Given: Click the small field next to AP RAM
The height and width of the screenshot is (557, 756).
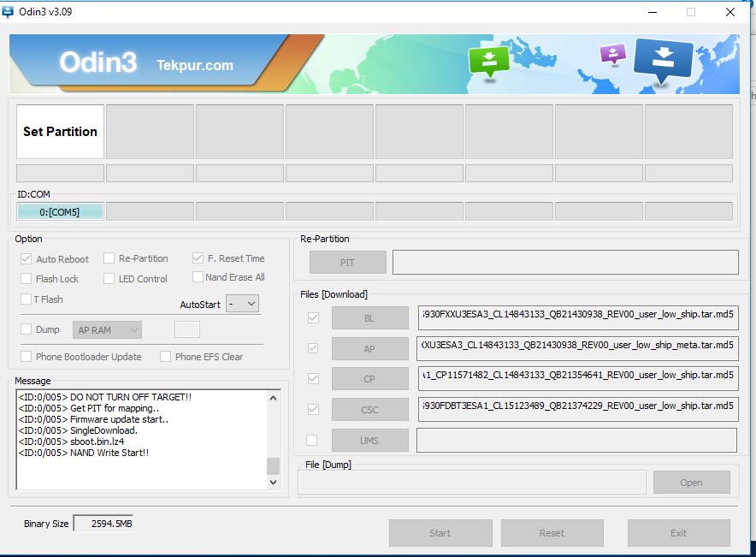Looking at the screenshot, I should (187, 330).
